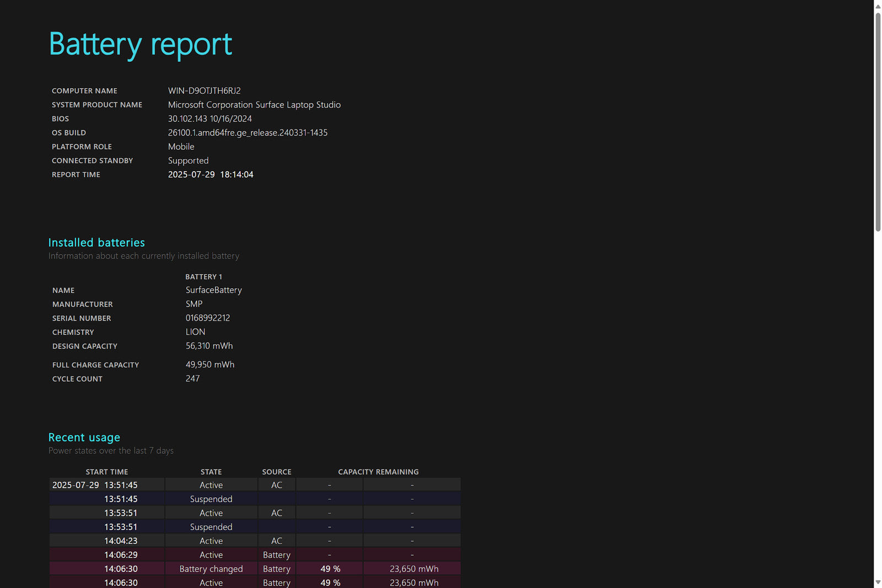Click OS build 26100.1.amd64fre.ge_release value

click(x=248, y=133)
